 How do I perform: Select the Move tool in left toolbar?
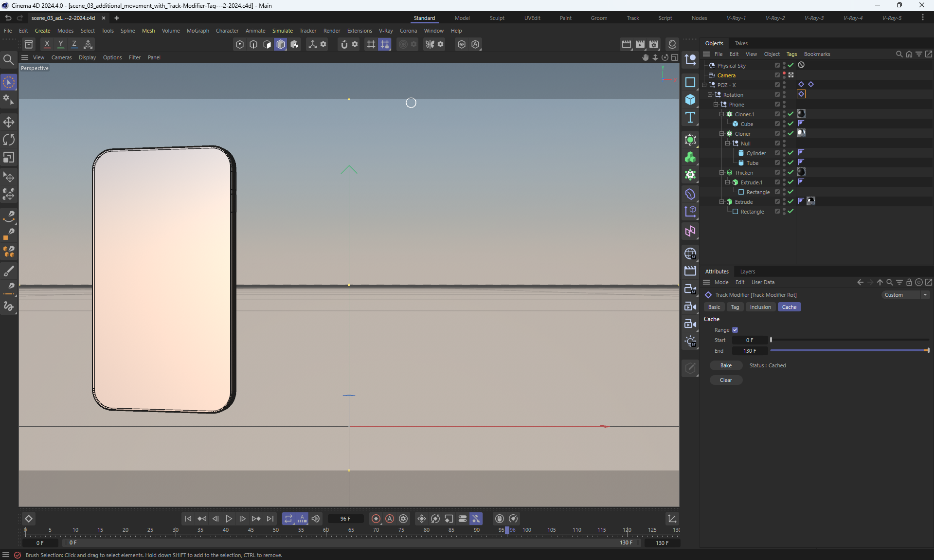tap(9, 122)
